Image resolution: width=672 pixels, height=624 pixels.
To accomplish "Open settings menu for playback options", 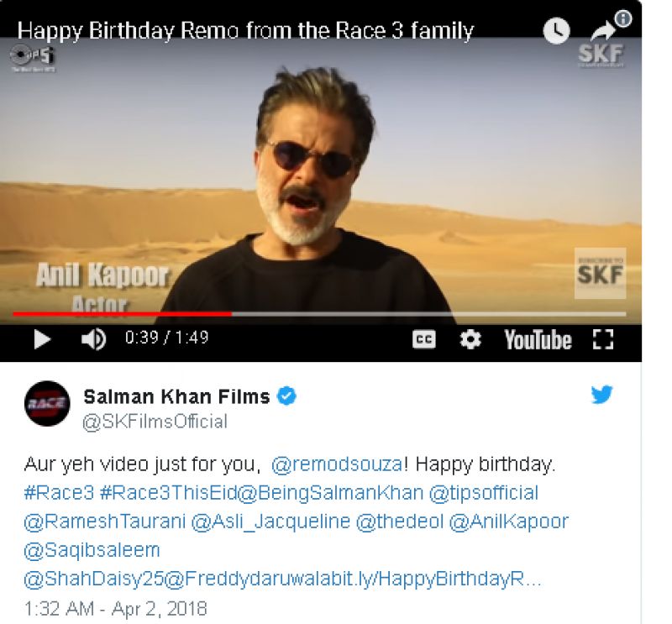I will (x=469, y=339).
